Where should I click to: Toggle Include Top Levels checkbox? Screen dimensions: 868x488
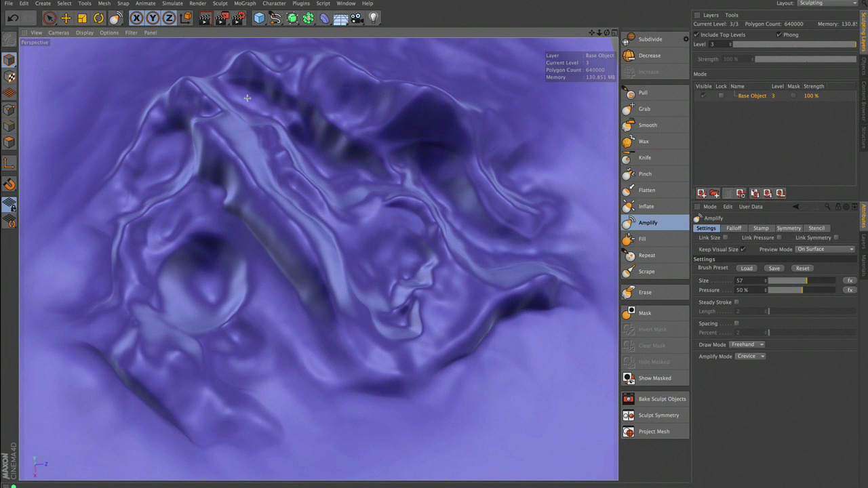[696, 35]
